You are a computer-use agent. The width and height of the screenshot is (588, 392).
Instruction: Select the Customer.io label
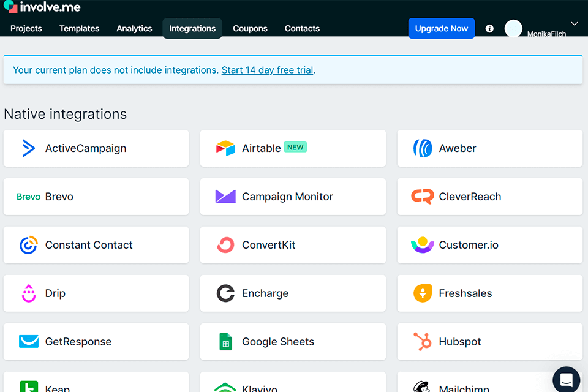tap(469, 245)
